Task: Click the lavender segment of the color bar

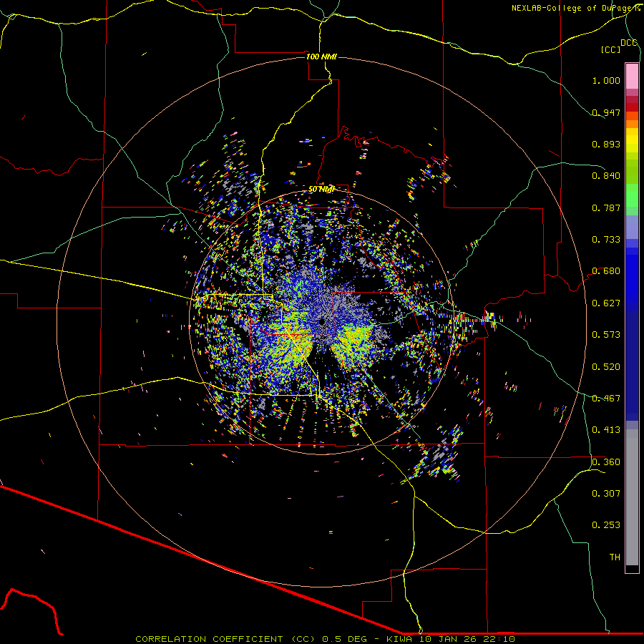Action: [632, 227]
